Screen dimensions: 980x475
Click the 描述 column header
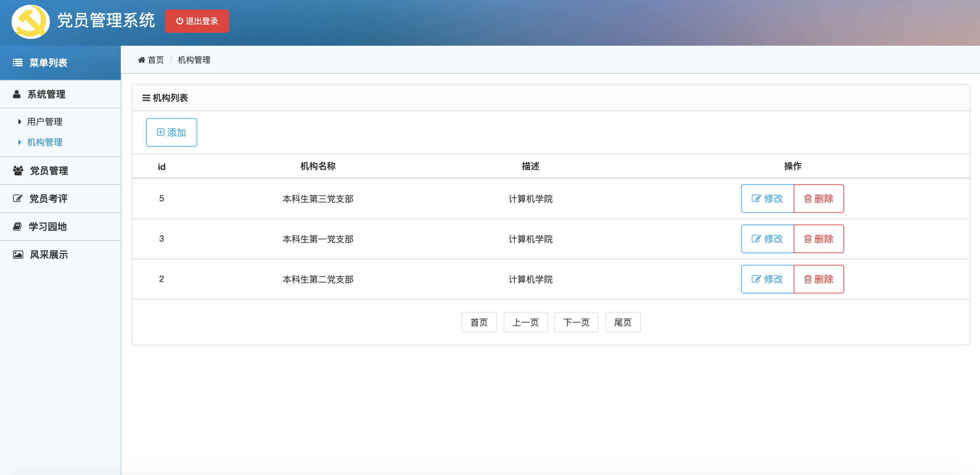[531, 166]
